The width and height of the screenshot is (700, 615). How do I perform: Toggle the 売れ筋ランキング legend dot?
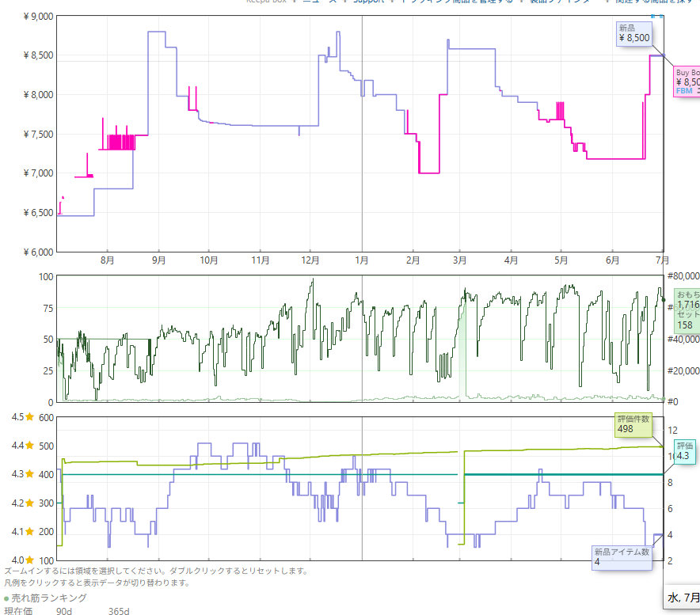(x=6, y=598)
